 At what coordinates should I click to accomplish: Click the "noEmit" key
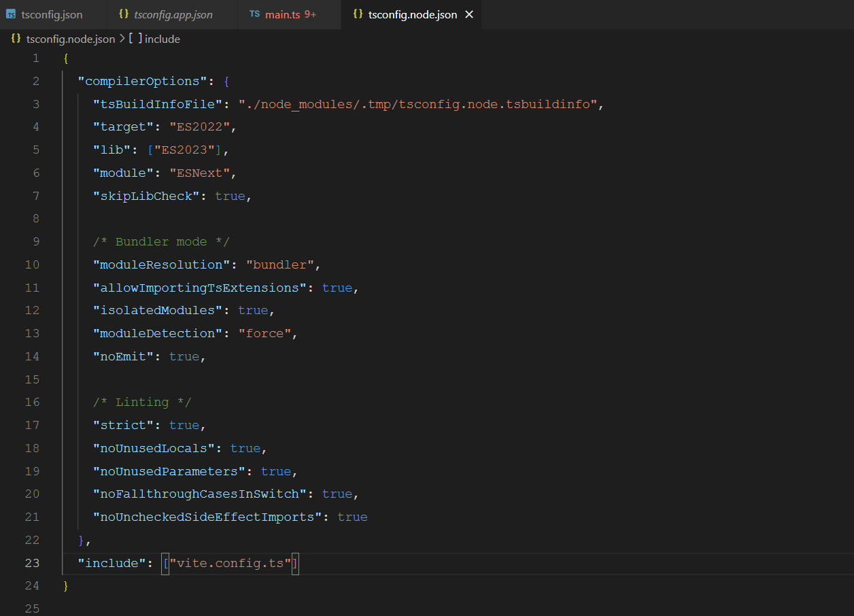[x=123, y=356]
